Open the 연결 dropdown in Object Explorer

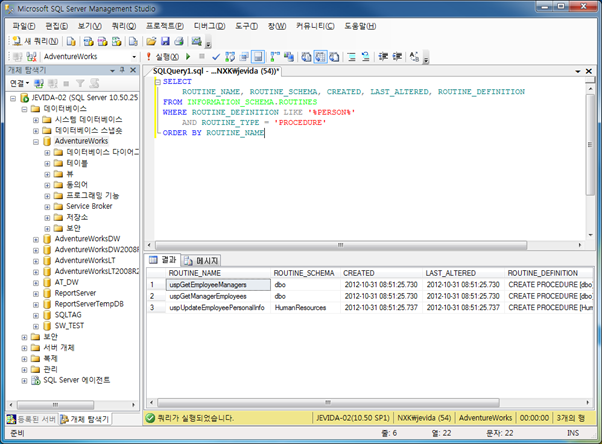click(x=19, y=83)
